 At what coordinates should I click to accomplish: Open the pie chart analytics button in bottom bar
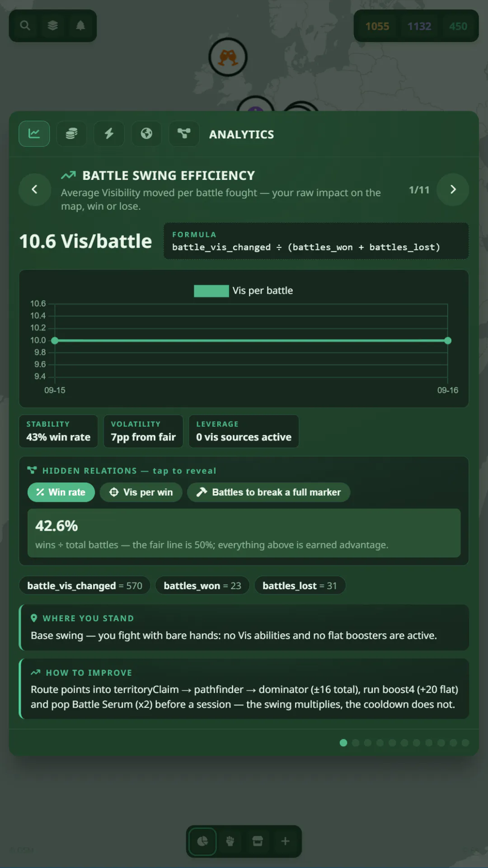pyautogui.click(x=203, y=841)
